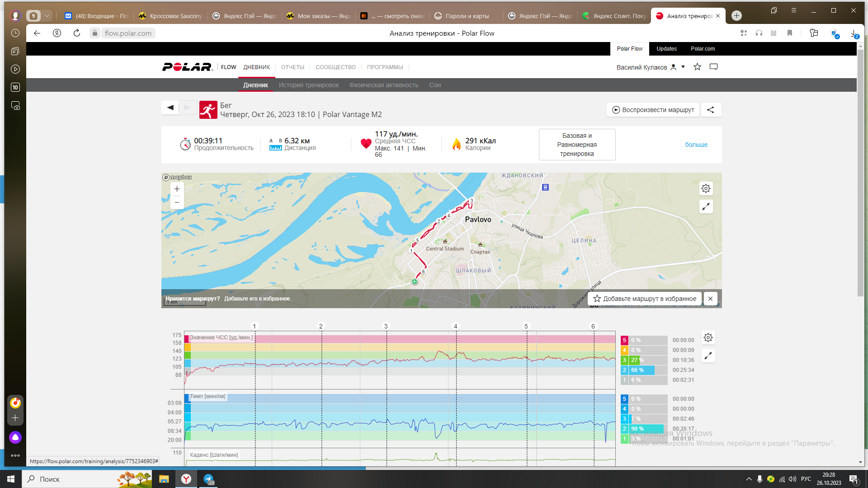Click the red running sport icon
868x488 pixels.
point(208,110)
